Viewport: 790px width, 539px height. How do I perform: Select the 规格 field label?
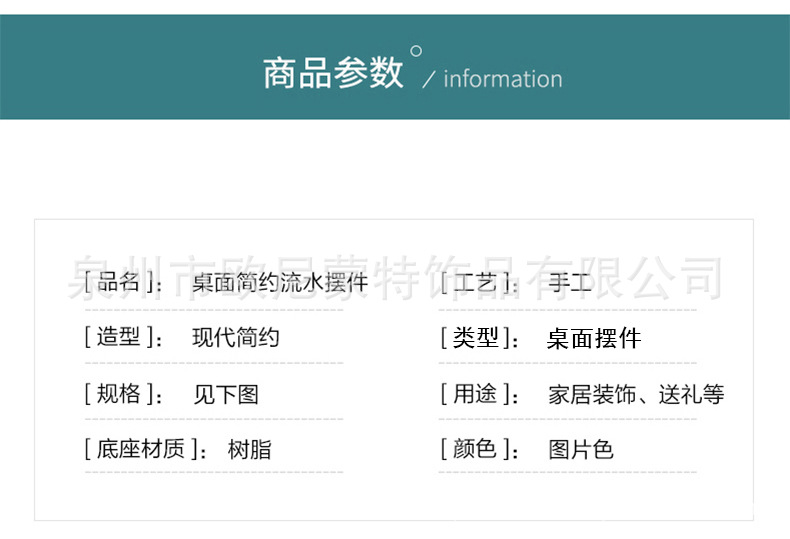point(123,394)
